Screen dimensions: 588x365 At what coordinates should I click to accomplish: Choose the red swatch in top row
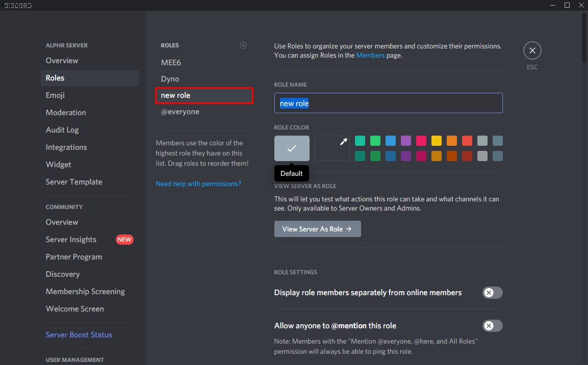[467, 141]
